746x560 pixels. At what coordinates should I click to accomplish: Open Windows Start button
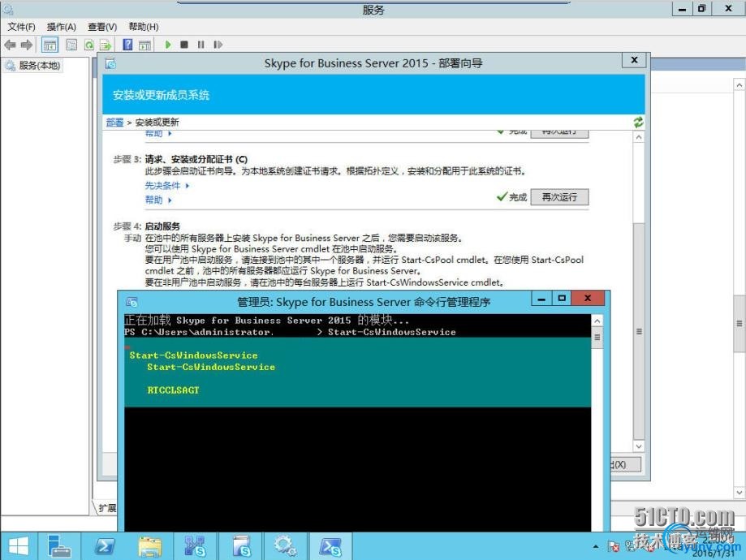pos(19,546)
